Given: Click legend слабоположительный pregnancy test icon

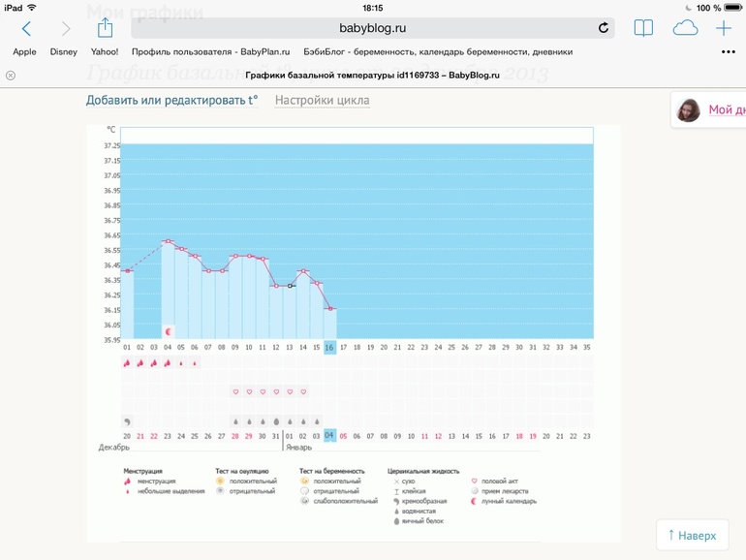Looking at the screenshot, I should click(x=304, y=501).
